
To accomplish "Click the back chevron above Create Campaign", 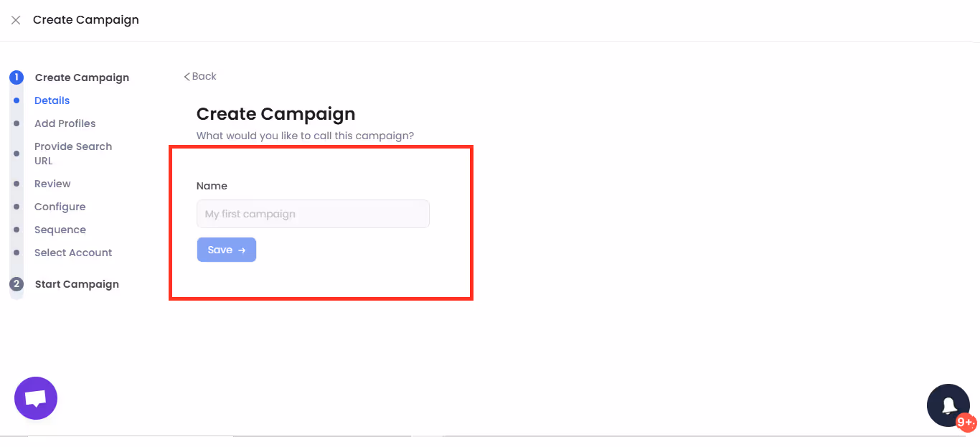I will point(188,76).
